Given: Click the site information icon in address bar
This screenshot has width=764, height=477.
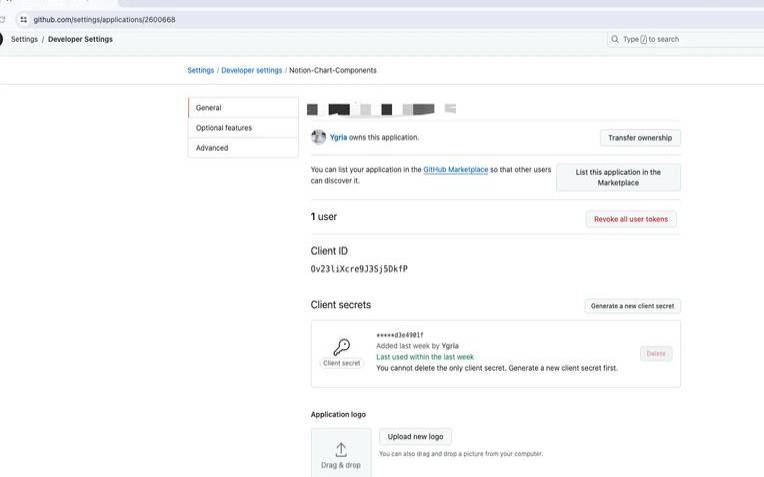Looking at the screenshot, I should click(22, 19).
